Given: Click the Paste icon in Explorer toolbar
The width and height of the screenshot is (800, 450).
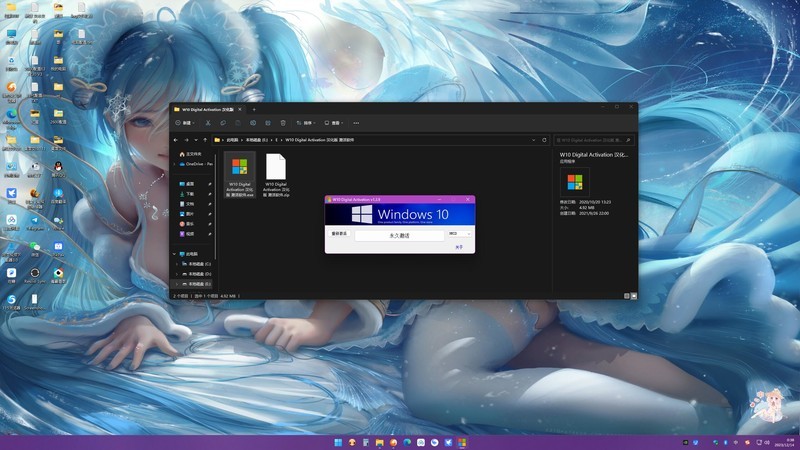Looking at the screenshot, I should 238,123.
